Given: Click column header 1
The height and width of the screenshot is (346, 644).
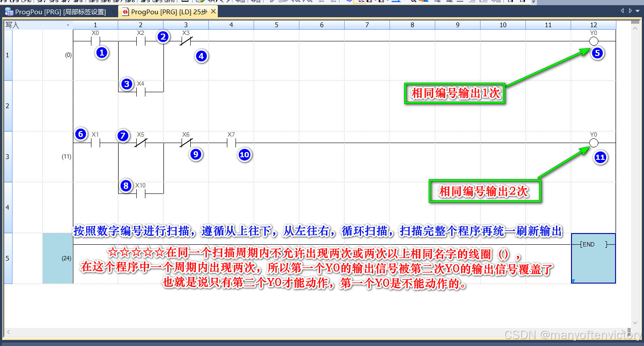Looking at the screenshot, I should (95, 25).
